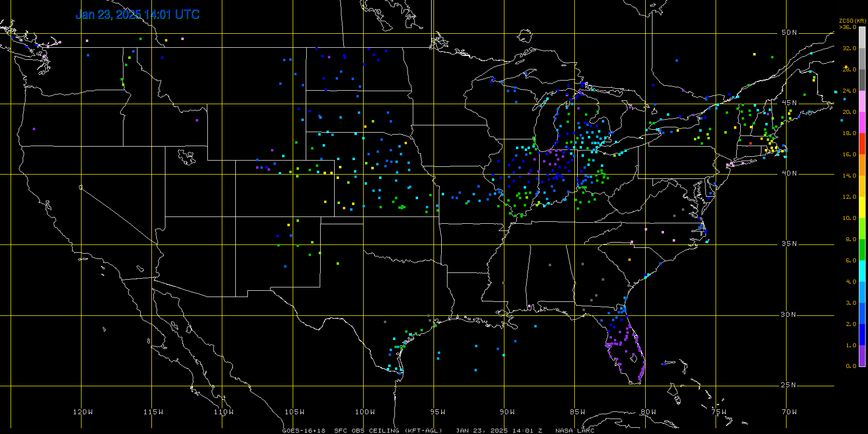
Task: Pick the medium gray swatch between 32.0 and 28.0
Action: pyautogui.click(x=862, y=59)
